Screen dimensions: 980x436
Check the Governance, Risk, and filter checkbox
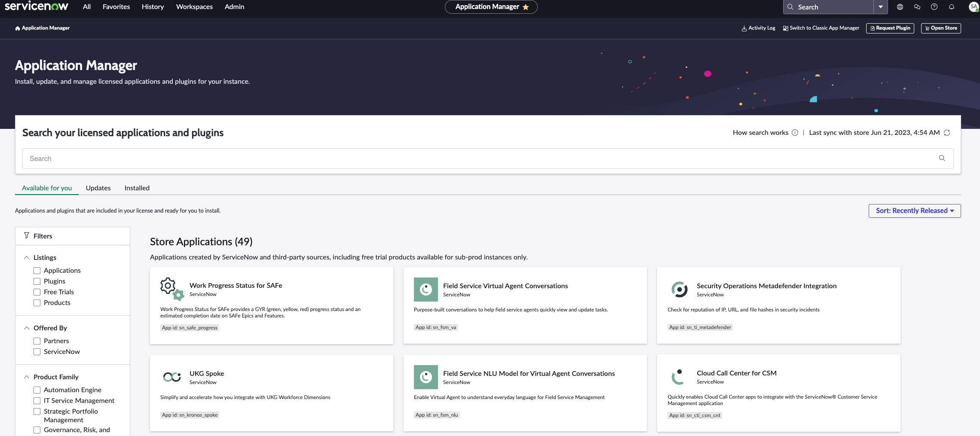(x=37, y=430)
